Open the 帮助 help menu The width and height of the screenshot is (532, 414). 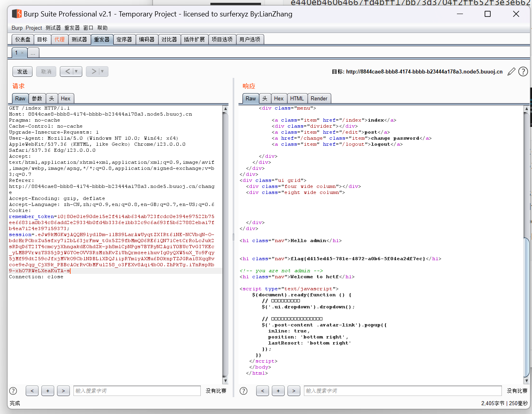pos(102,28)
